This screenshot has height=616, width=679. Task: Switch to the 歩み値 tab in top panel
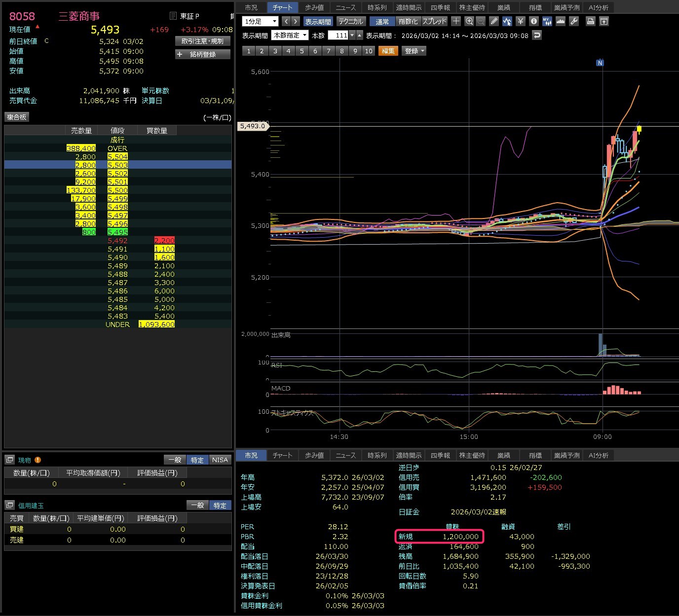coord(314,7)
